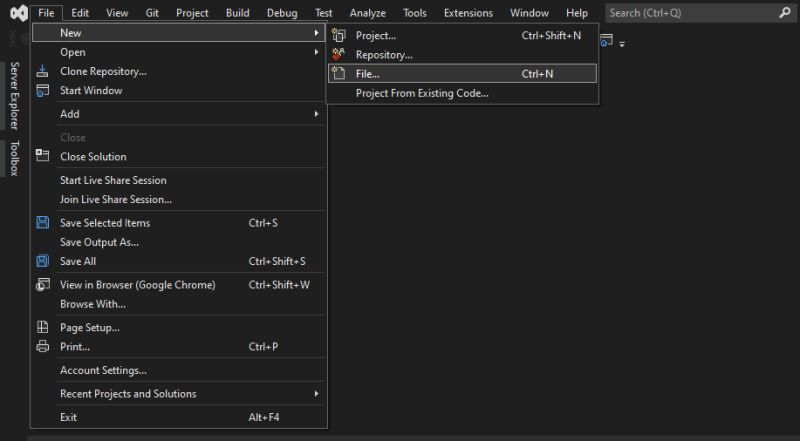Click the Save All double-floppy icon
The height and width of the screenshot is (441, 800).
pos(43,261)
